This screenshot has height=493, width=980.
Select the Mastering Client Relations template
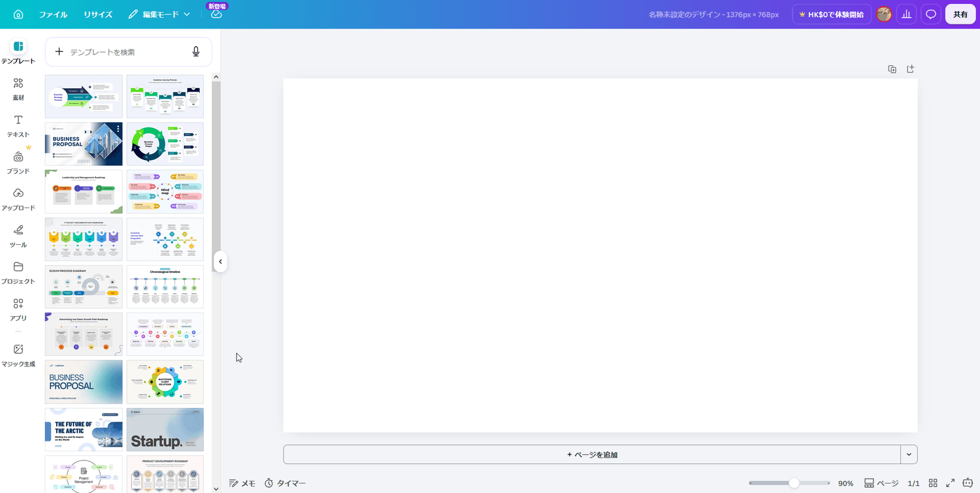point(165,382)
